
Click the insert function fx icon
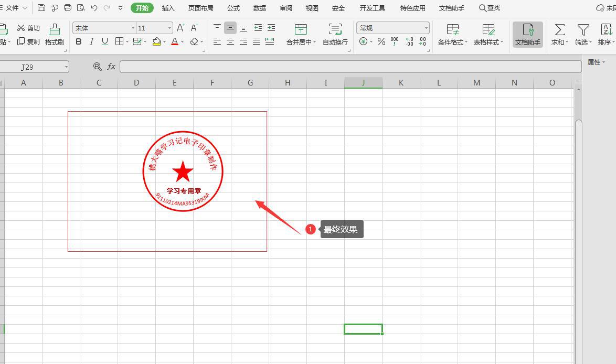[111, 67]
